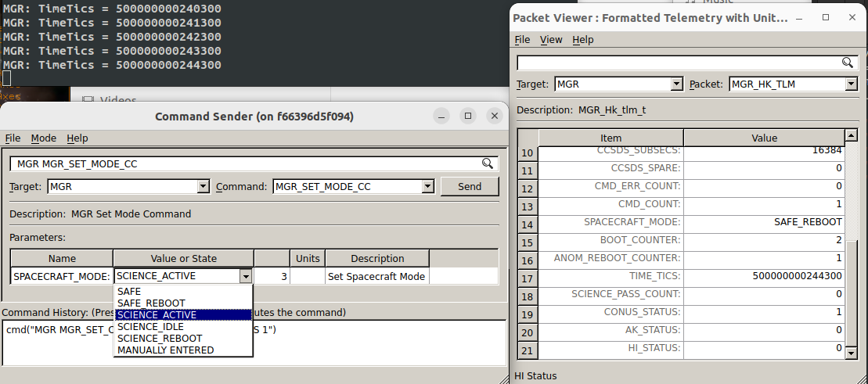Screen dimensions: 868x384
Task: Click the Item column header in Packet Viewer
Action: click(x=611, y=138)
